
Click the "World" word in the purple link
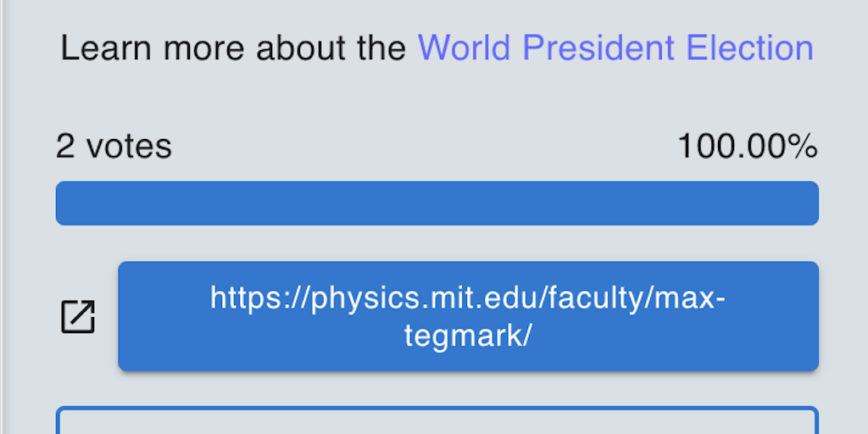(465, 48)
